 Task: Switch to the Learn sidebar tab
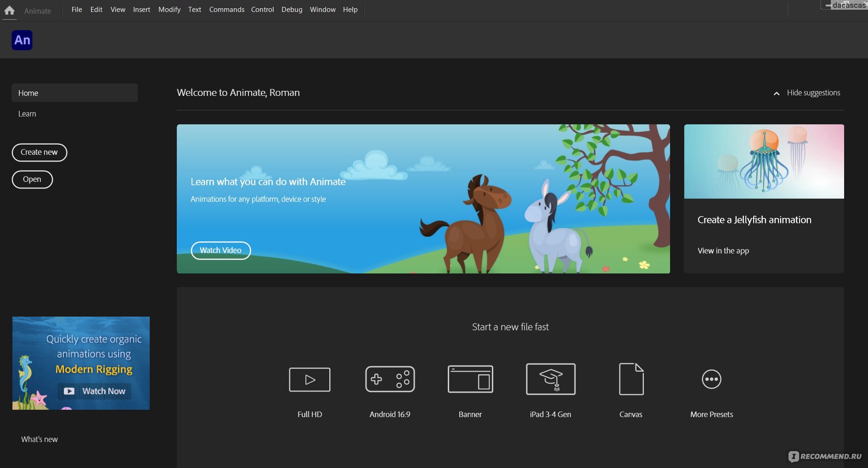(x=27, y=114)
